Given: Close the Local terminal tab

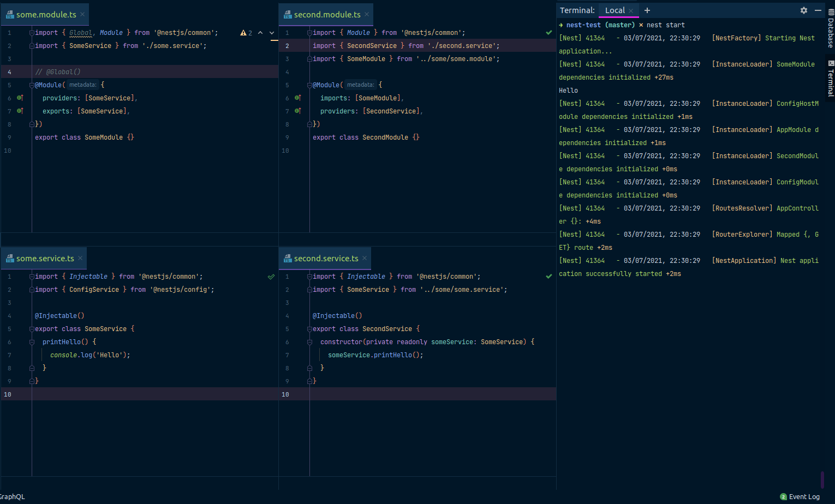Looking at the screenshot, I should pyautogui.click(x=631, y=11).
